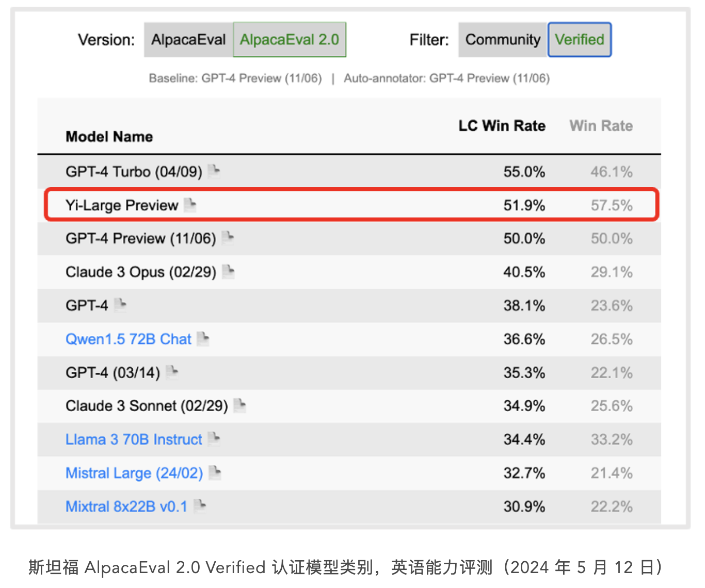Image resolution: width=705 pixels, height=588 pixels.
Task: Open document icon beside Mixtral 8x22B v0.1
Action: 200,506
